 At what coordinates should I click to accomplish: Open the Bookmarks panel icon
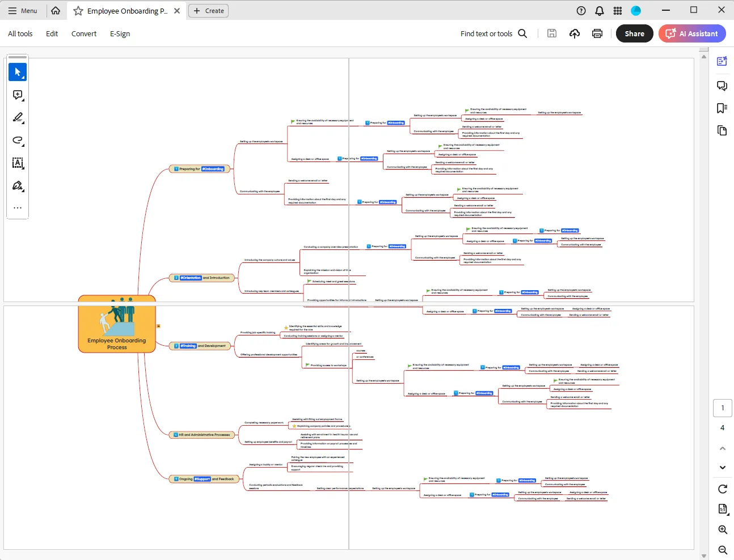tap(722, 108)
